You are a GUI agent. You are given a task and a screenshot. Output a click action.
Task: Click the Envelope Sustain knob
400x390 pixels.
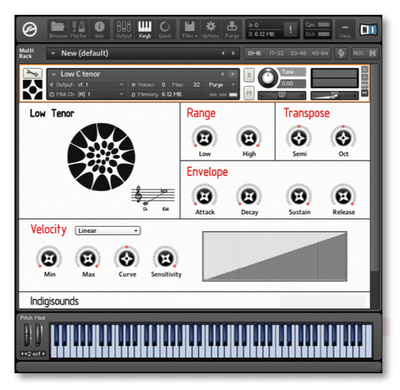pyautogui.click(x=299, y=196)
